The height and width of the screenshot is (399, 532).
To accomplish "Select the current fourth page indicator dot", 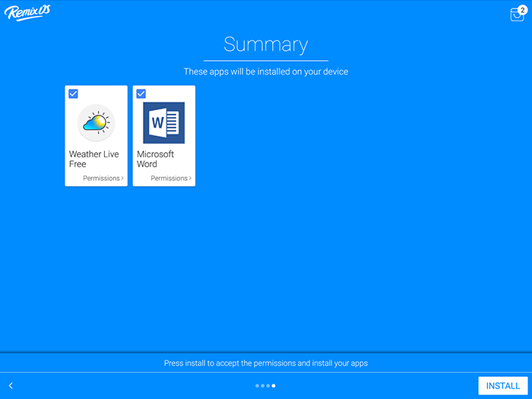I will pyautogui.click(x=274, y=386).
